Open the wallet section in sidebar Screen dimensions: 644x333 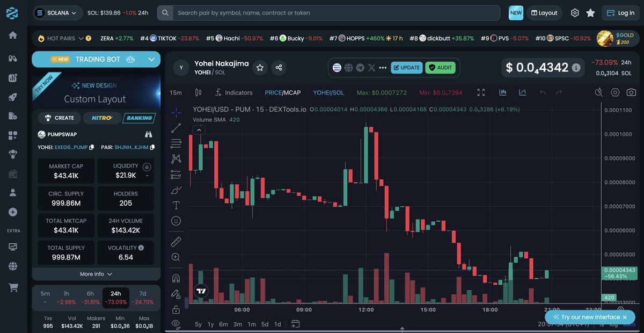[x=13, y=174]
